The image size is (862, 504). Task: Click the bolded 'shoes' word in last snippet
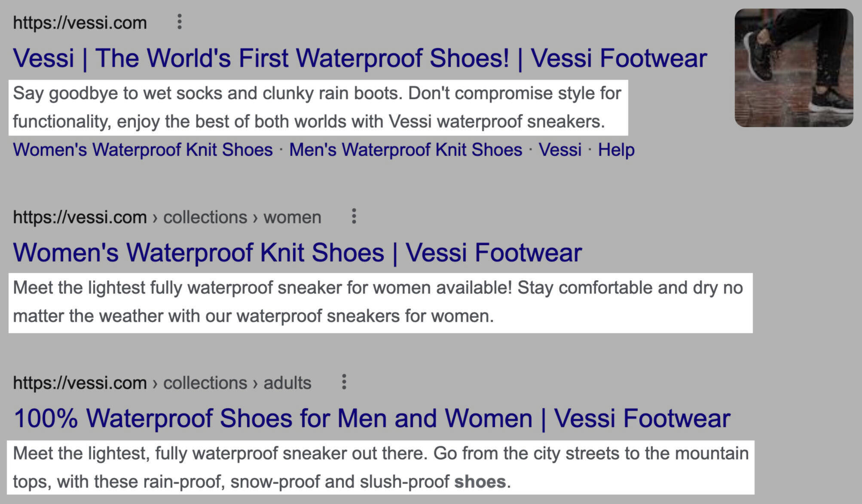click(x=480, y=482)
